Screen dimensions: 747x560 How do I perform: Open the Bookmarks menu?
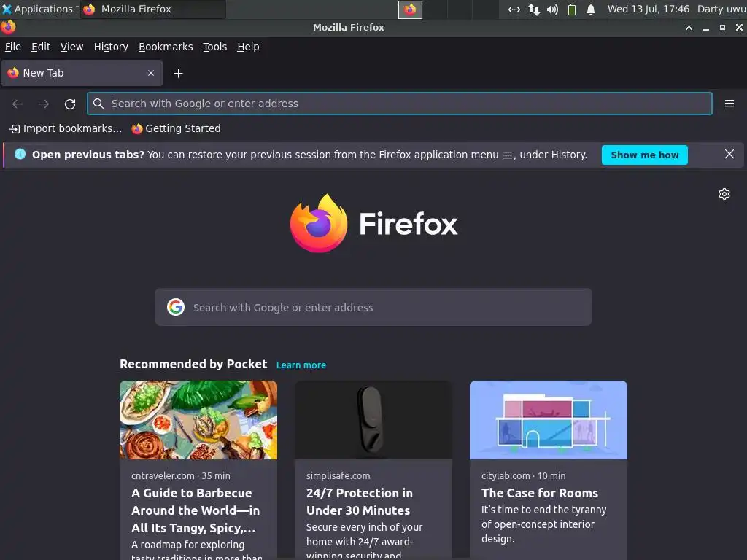[x=166, y=47]
